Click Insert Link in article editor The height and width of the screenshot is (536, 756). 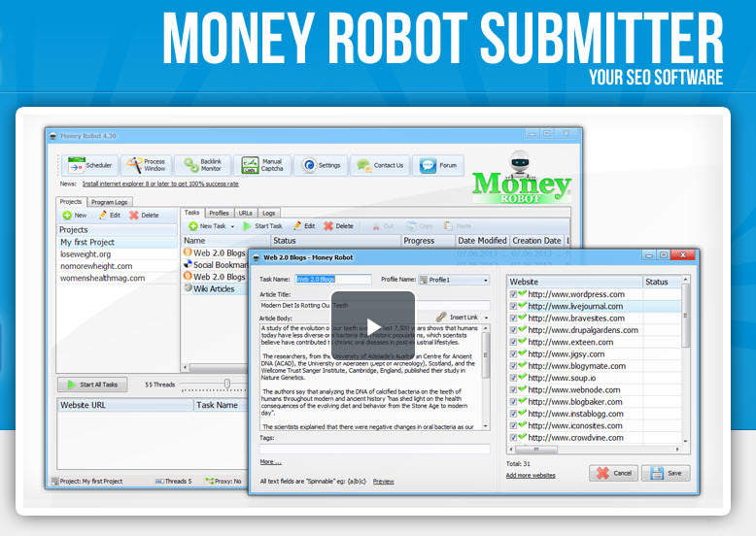457,318
